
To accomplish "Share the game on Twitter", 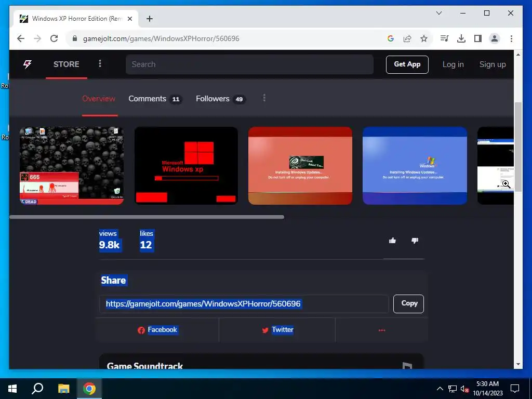I will coord(277,330).
